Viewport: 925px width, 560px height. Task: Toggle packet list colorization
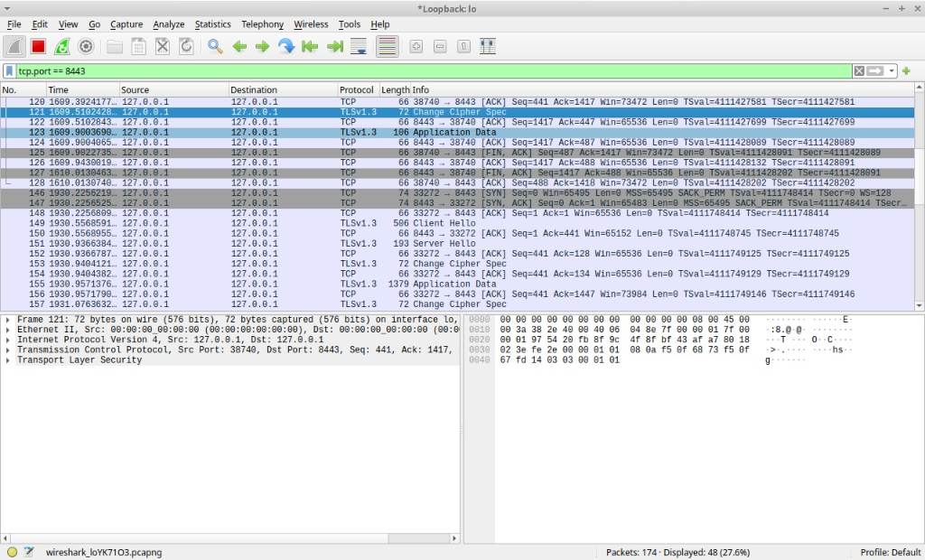point(387,47)
